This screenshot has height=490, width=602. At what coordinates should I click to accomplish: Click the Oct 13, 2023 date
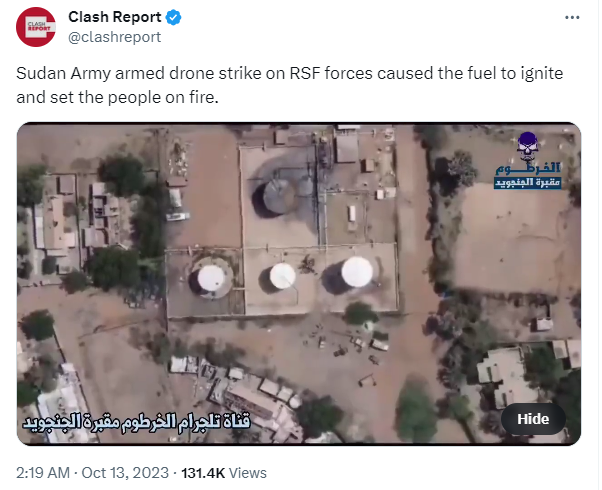pyautogui.click(x=125, y=473)
